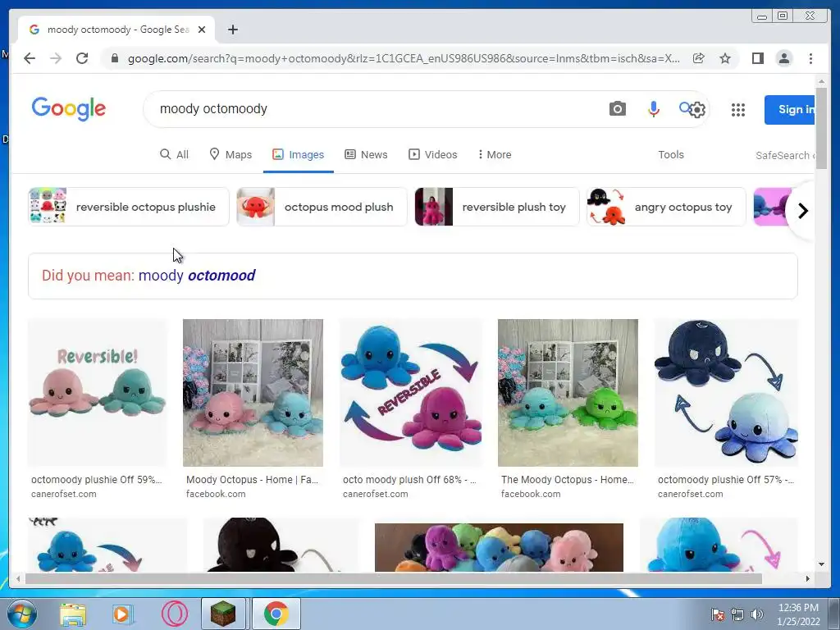
Task: Click the padlock site info icon
Action: (114, 58)
